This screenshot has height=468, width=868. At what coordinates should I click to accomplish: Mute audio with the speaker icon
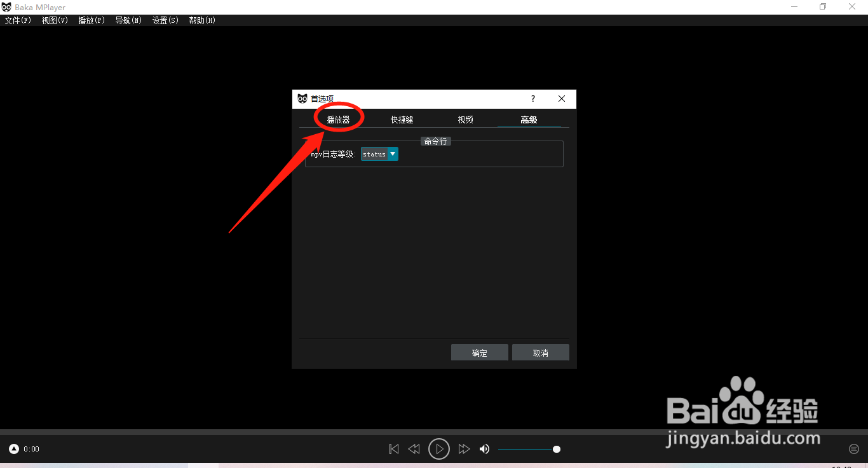pyautogui.click(x=484, y=449)
